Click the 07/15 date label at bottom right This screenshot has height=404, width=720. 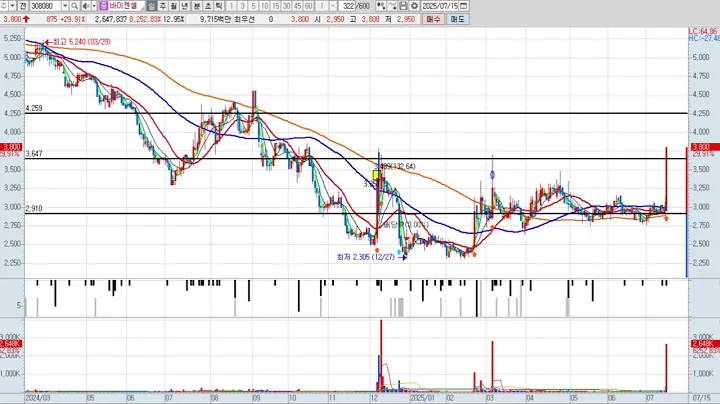coord(703,398)
